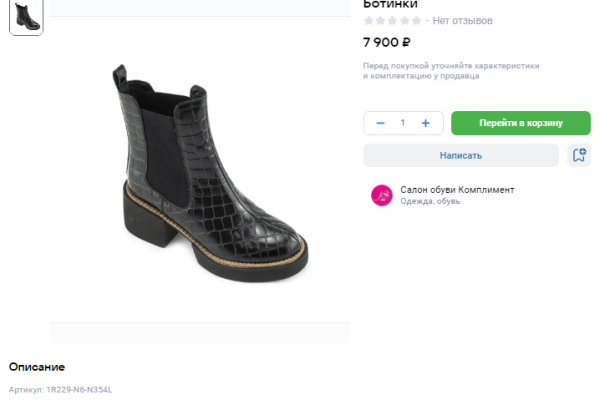Click the 'Нет отзывов' reviews link
600x400 pixels.
point(462,21)
